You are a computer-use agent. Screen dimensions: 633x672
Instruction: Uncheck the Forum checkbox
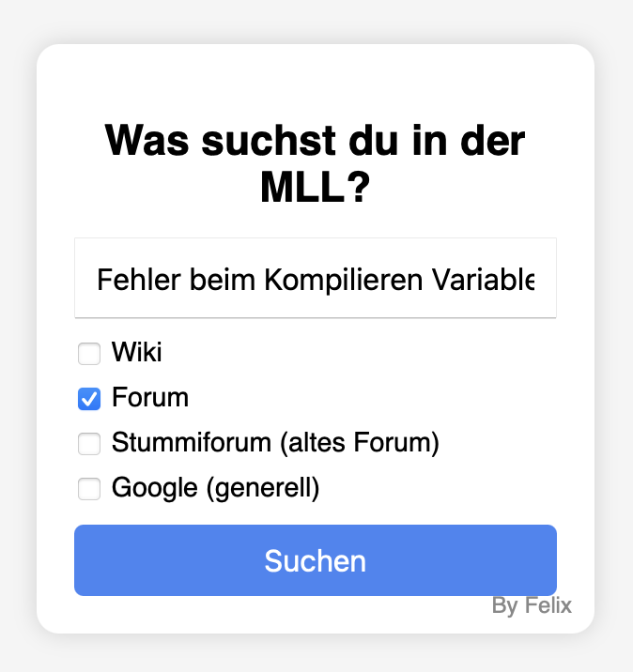tap(89, 399)
